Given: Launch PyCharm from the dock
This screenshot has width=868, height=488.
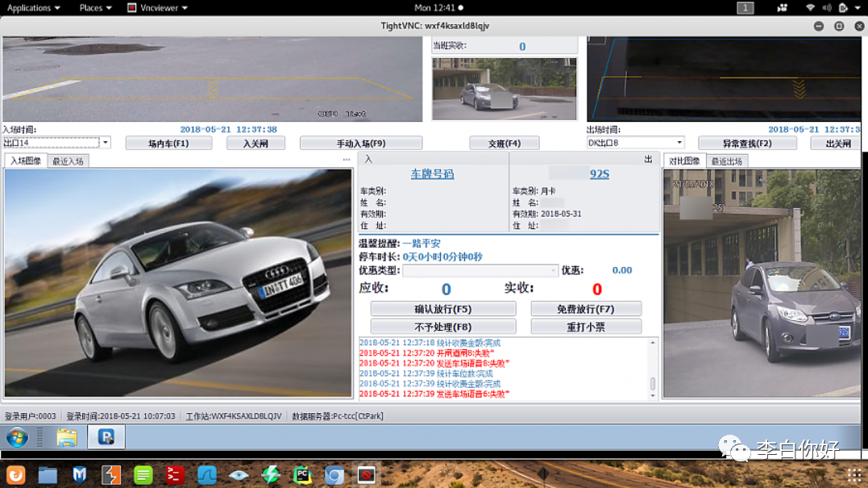Looking at the screenshot, I should (302, 475).
